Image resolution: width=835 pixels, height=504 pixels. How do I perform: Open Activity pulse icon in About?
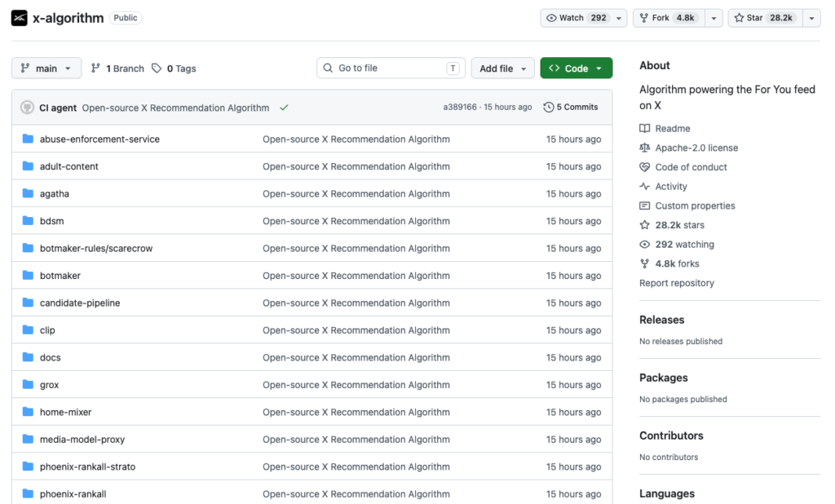coord(644,187)
